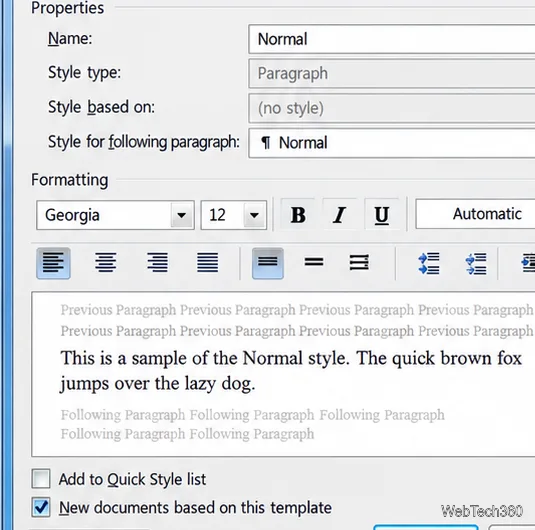
Task: Click the Style based on label
Action: [101, 107]
